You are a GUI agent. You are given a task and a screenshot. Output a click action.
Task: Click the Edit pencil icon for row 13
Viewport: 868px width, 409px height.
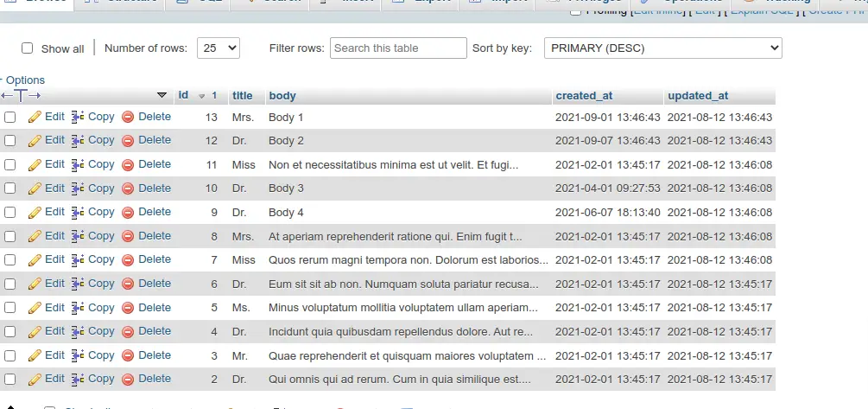click(35, 117)
